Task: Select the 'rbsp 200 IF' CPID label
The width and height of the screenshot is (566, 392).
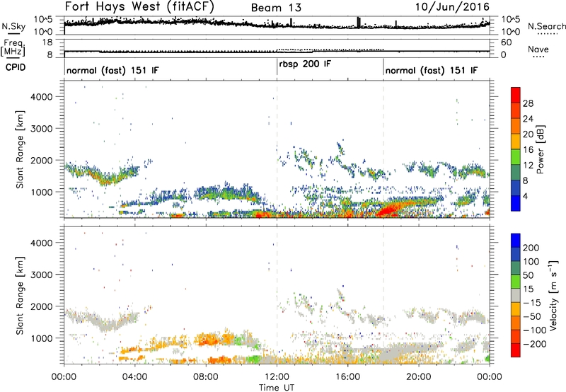Action: [x=305, y=64]
